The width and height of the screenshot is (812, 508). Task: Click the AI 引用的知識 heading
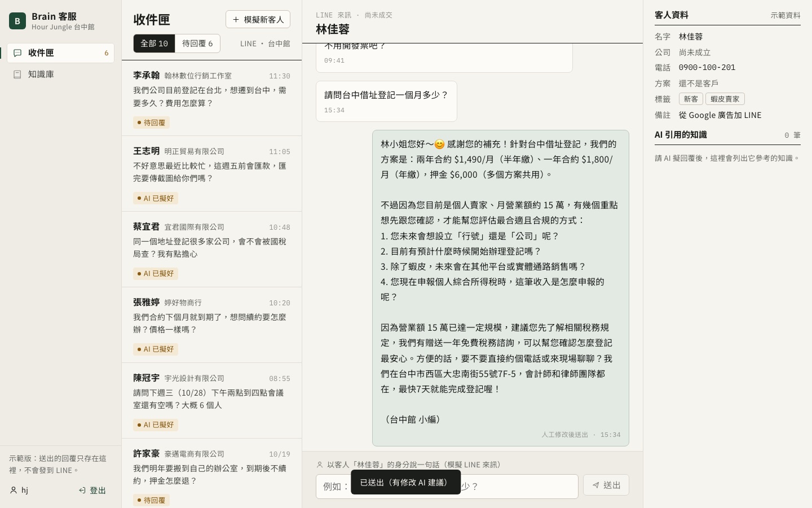[681, 135]
